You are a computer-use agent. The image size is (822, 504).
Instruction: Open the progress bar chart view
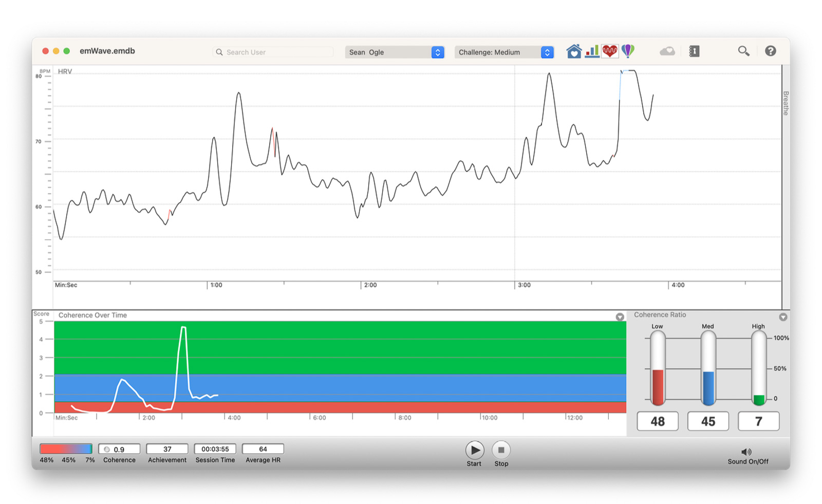tap(593, 51)
